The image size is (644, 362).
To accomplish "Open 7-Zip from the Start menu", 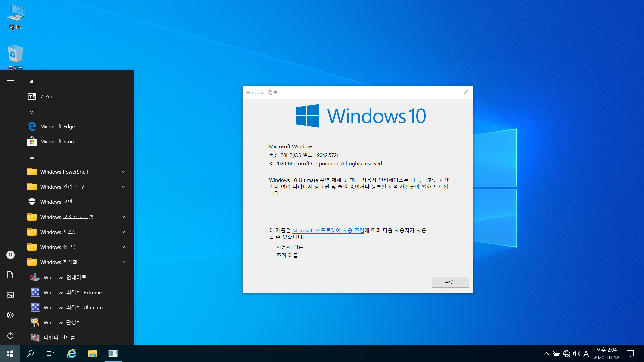I will click(77, 97).
